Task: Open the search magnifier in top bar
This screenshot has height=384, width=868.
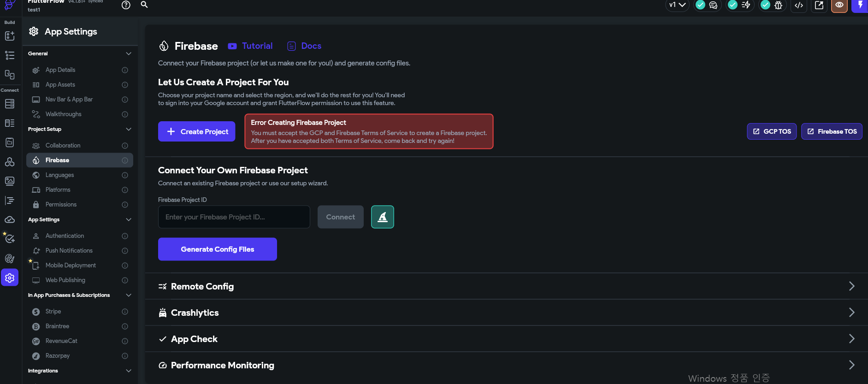Action: tap(144, 5)
